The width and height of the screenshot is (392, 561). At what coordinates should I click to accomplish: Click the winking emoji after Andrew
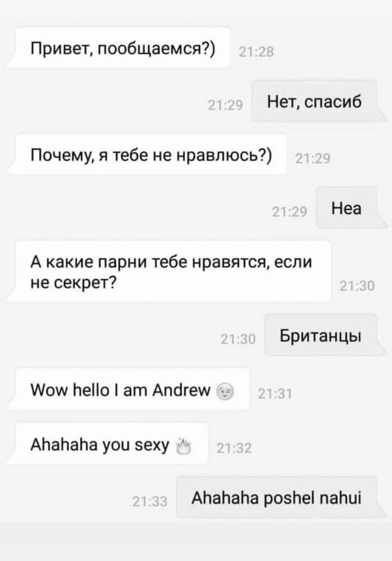226,391
